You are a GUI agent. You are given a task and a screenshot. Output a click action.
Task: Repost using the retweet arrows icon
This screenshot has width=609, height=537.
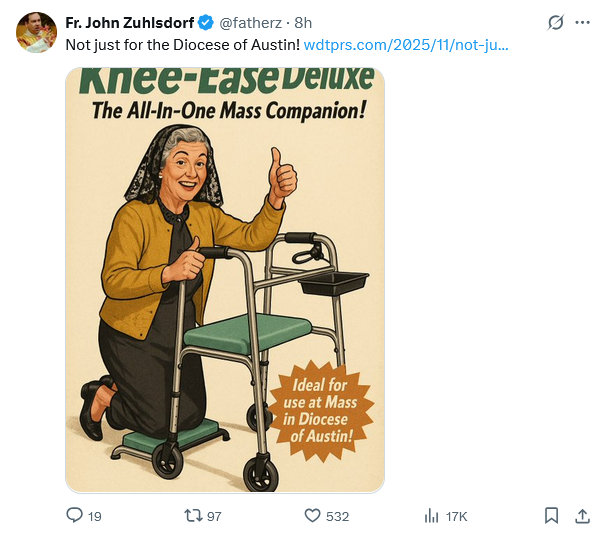tap(193, 516)
